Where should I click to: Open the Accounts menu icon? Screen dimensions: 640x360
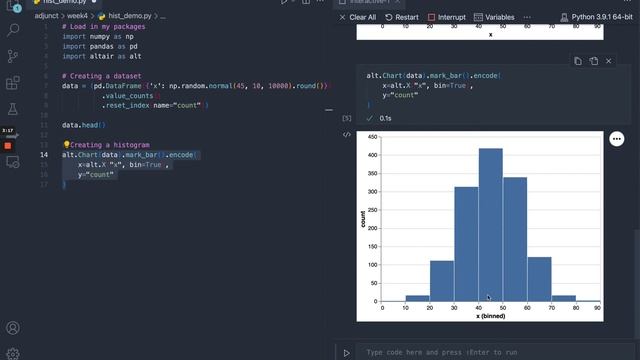tap(13, 328)
